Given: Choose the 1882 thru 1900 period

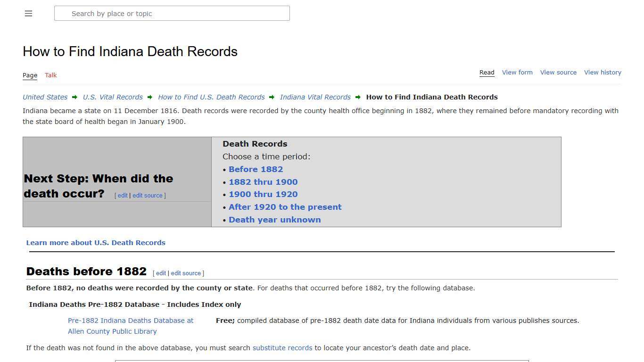Looking at the screenshot, I should [263, 182].
